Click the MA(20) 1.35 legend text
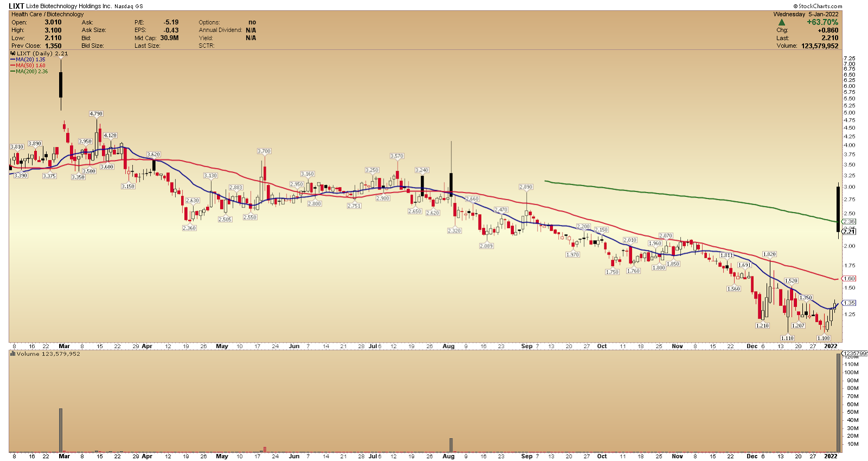 click(30, 60)
